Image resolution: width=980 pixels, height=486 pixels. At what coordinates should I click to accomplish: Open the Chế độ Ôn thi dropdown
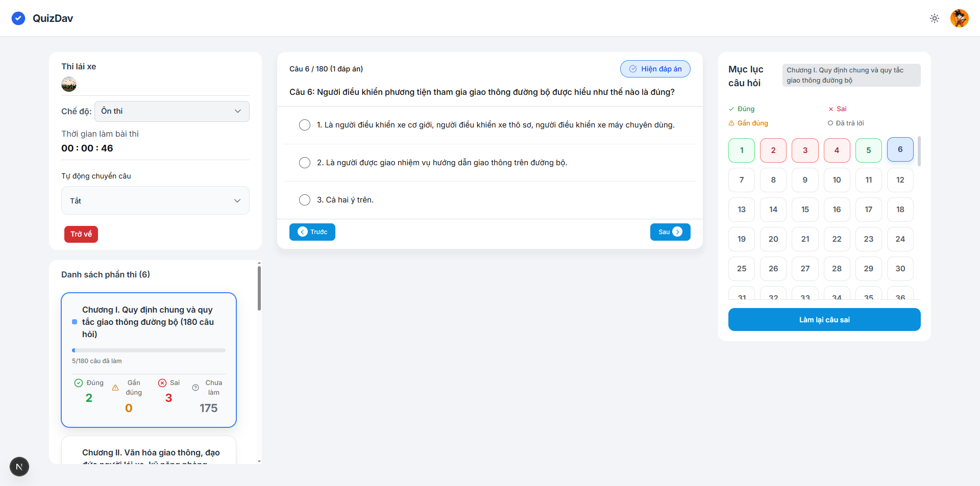coord(171,111)
